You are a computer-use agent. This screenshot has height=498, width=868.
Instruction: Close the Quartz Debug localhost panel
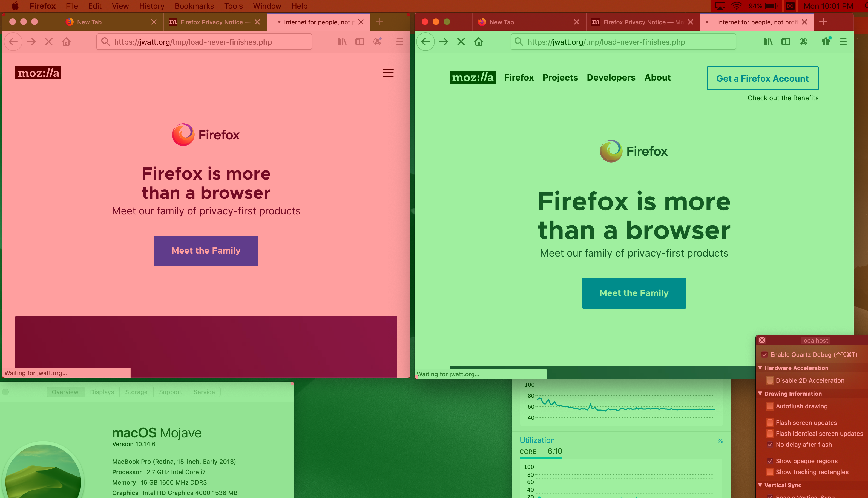[x=762, y=340]
